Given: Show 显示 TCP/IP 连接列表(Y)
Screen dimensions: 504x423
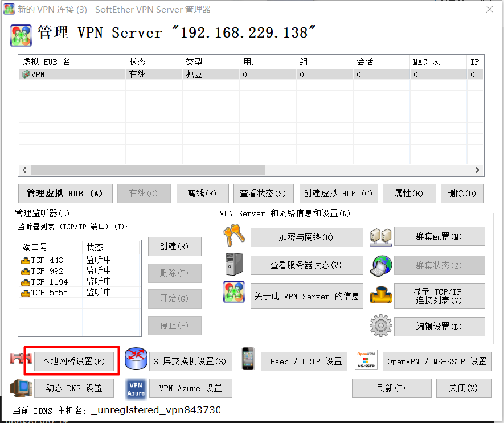Looking at the screenshot, I should pos(440,295).
